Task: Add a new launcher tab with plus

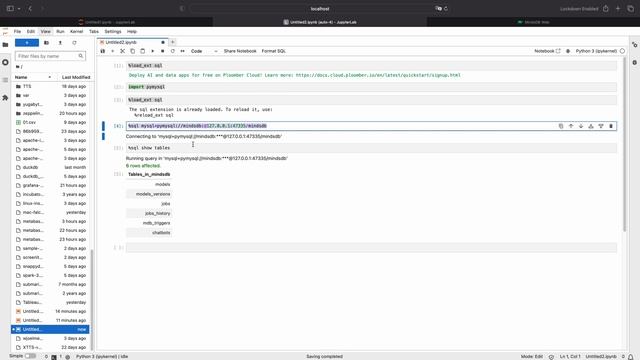Action: (x=173, y=42)
